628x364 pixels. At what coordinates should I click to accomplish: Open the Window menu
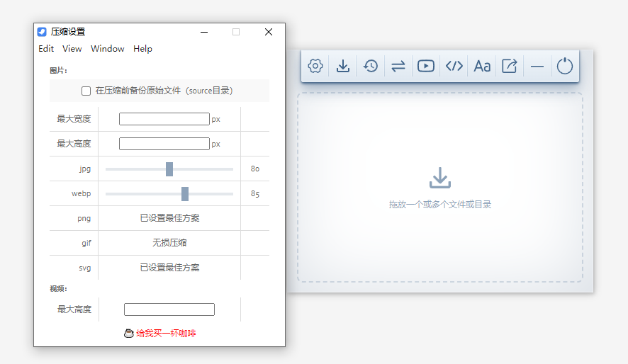click(x=107, y=49)
